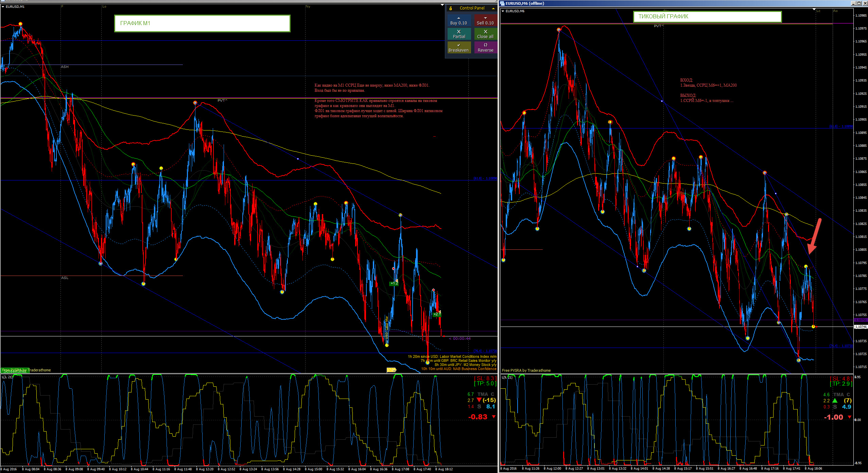Click the ASL level label on M1 chart
Viewport: 868px width, 473px height.
[65, 278]
